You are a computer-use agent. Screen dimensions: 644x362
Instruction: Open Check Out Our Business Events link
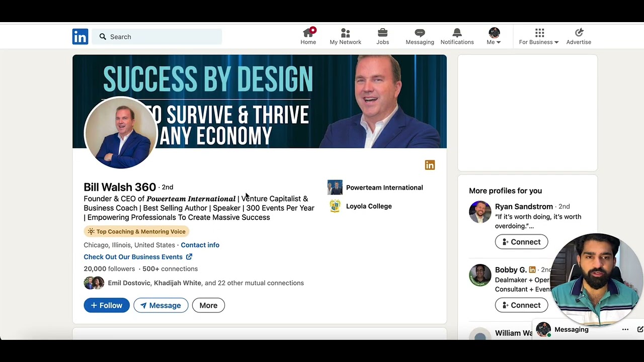138,257
